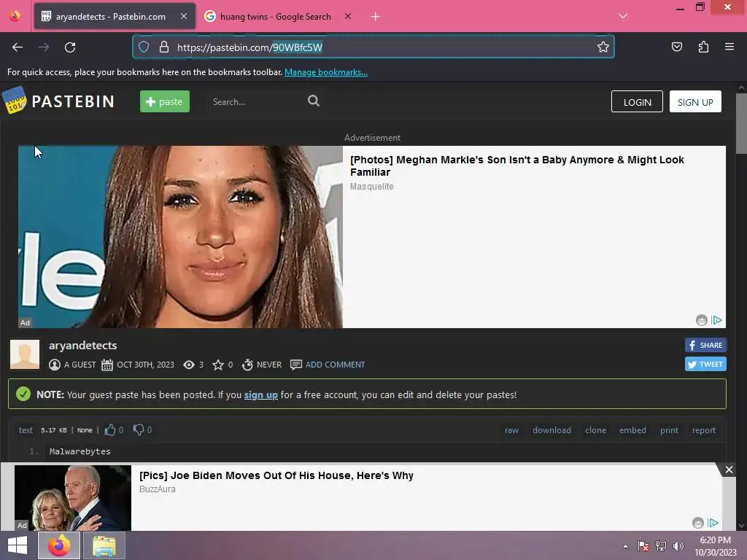Click the star rating icon
The width and height of the screenshot is (747, 560).
point(217,365)
